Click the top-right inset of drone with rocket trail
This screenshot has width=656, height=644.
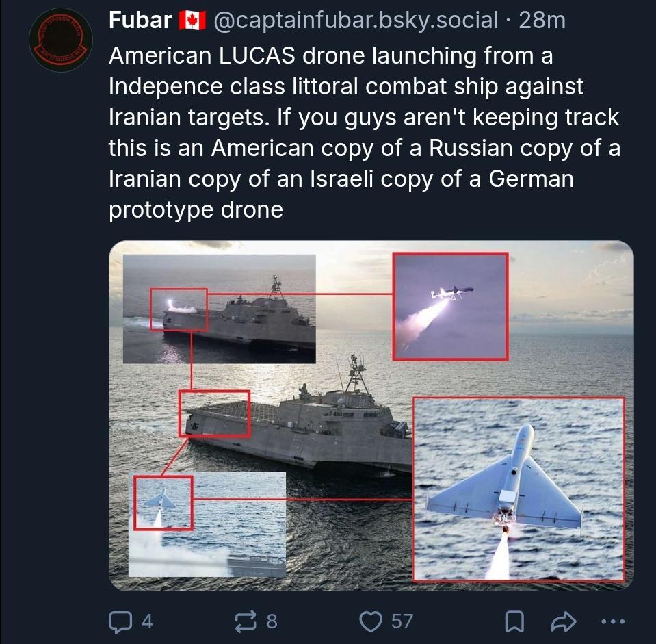click(x=450, y=306)
